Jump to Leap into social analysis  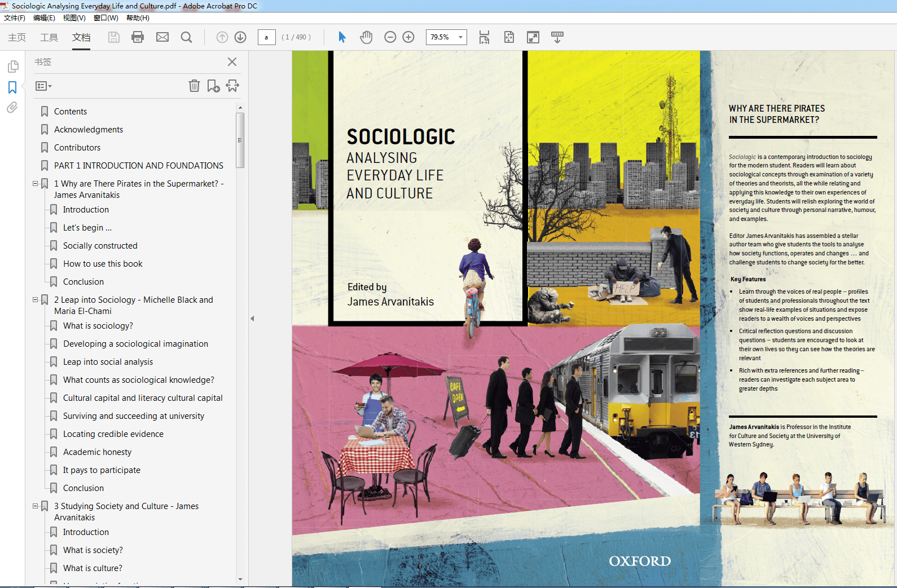108,362
